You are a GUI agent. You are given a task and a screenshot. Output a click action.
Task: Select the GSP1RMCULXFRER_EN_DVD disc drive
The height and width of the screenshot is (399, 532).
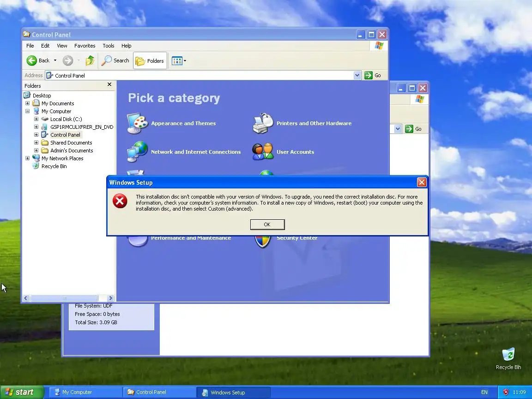(x=82, y=127)
